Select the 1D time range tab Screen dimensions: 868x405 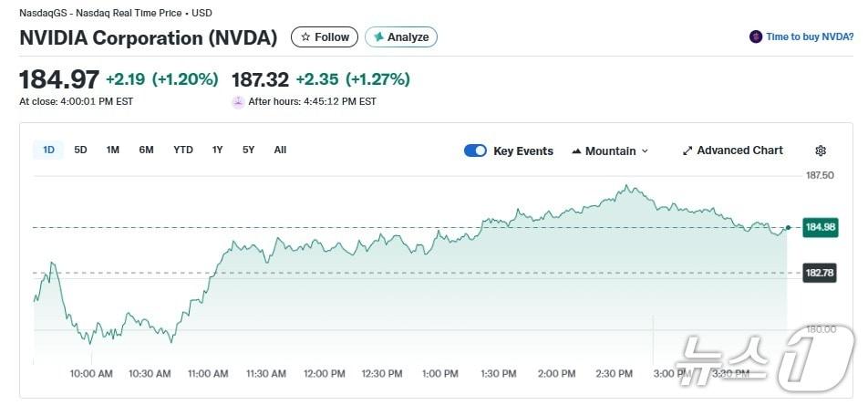[48, 151]
